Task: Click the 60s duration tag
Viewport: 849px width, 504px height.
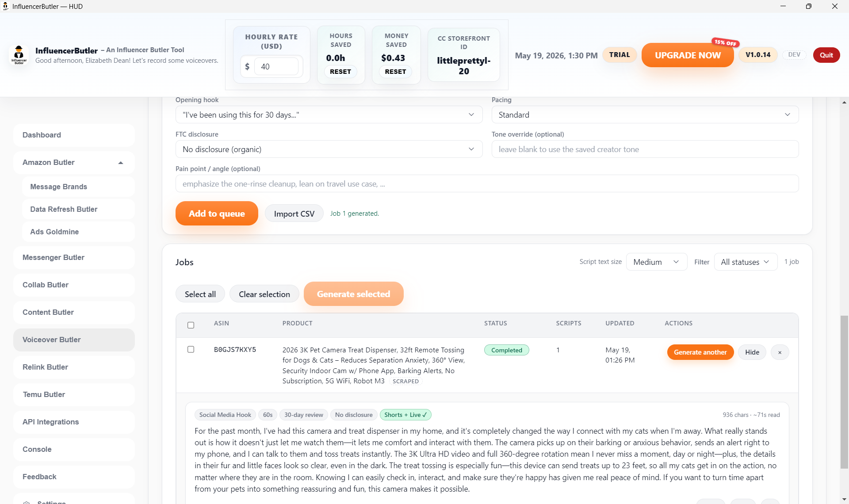Action: (268, 415)
